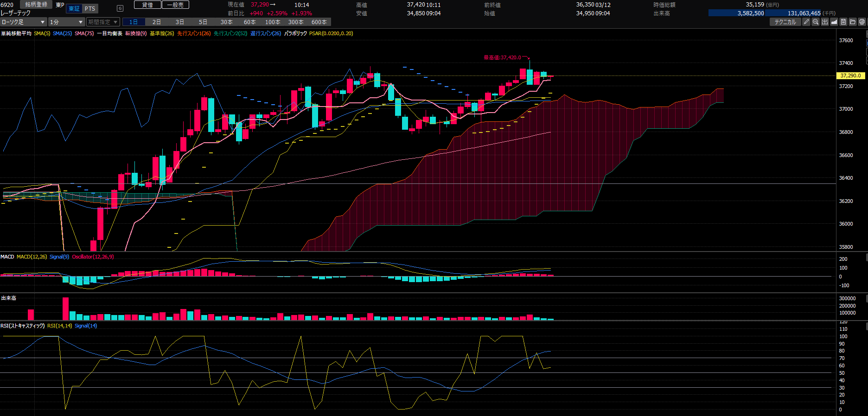
Task: Expand the 期間指定 period dropdown
Action: pyautogui.click(x=103, y=22)
